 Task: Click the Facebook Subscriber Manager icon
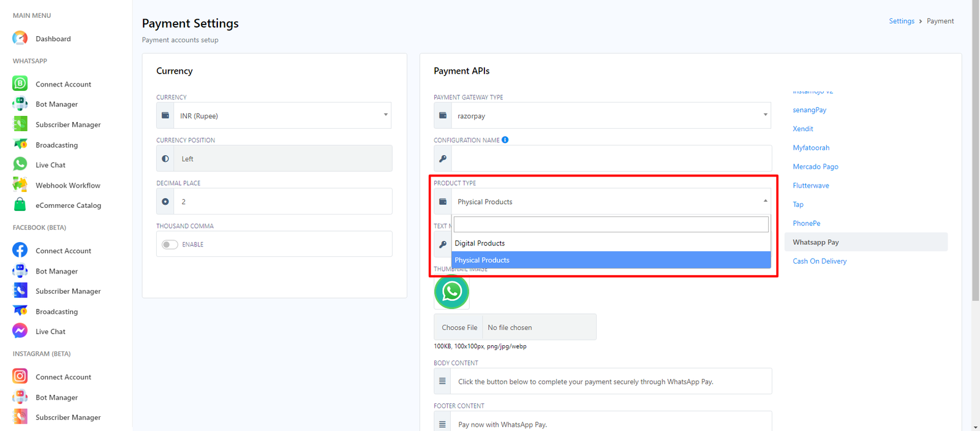20,291
